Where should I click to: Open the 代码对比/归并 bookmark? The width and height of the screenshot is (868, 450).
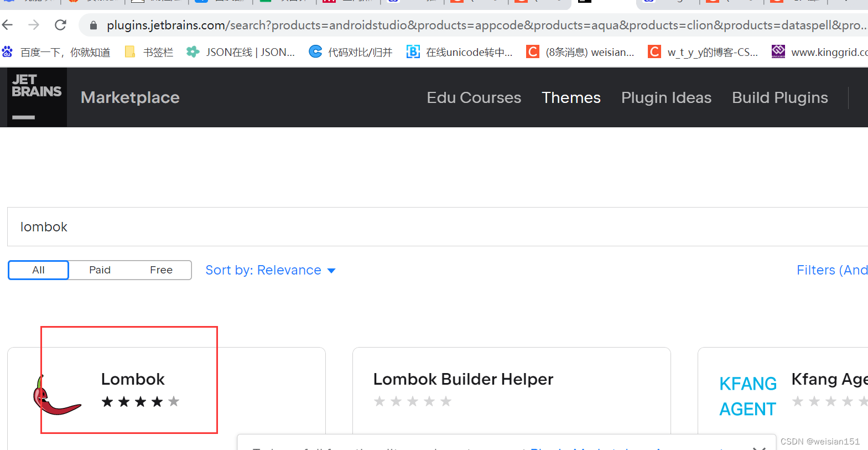point(351,52)
